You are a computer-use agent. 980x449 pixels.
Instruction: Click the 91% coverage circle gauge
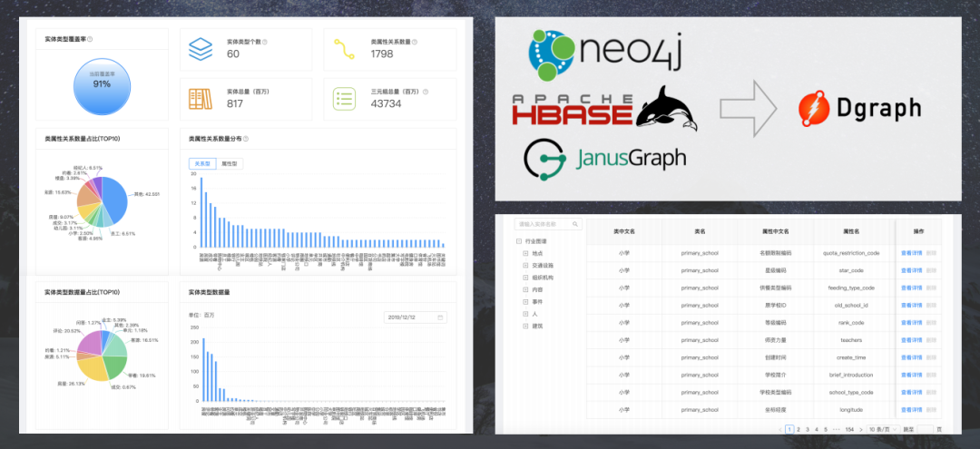click(102, 87)
